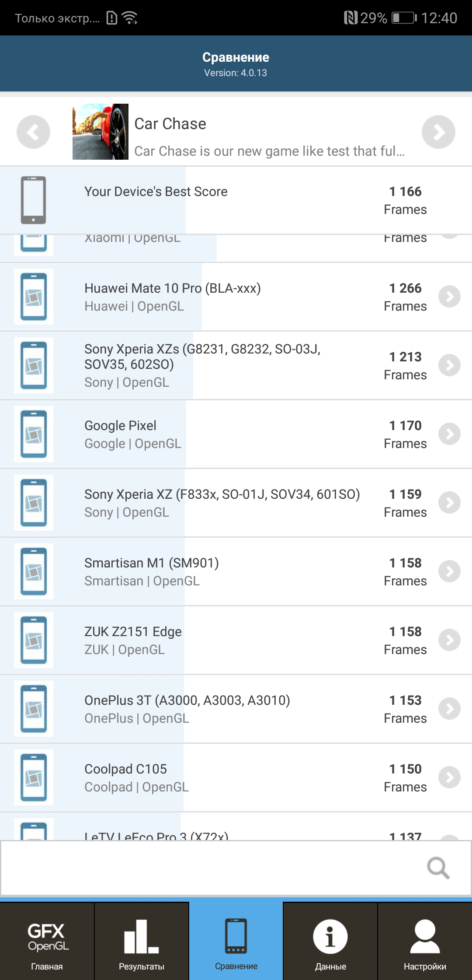
Task: Tap Huawei | OpenGL vendor label
Action: (134, 306)
